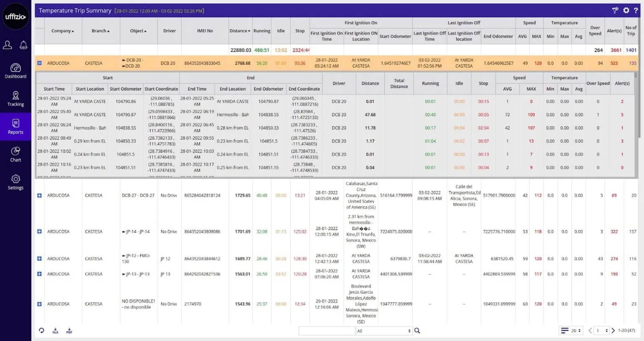Click the refresh icon in bottom toolbar
This screenshot has height=341, width=644.
tap(42, 331)
